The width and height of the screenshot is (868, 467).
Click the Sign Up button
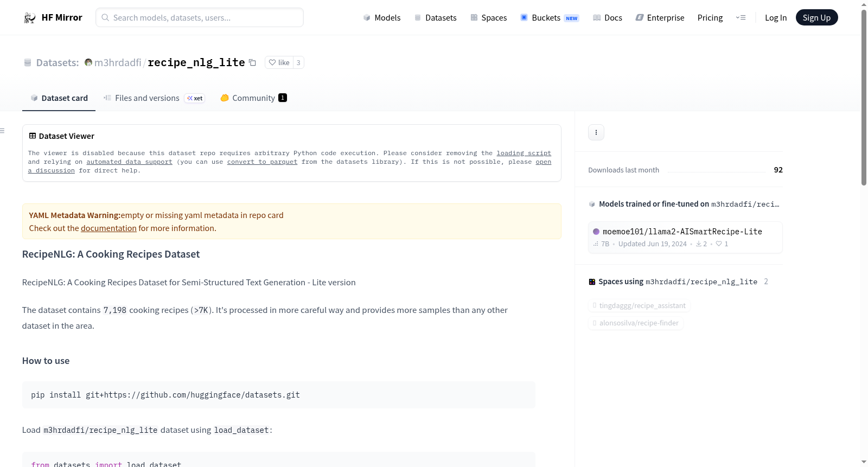click(x=816, y=17)
